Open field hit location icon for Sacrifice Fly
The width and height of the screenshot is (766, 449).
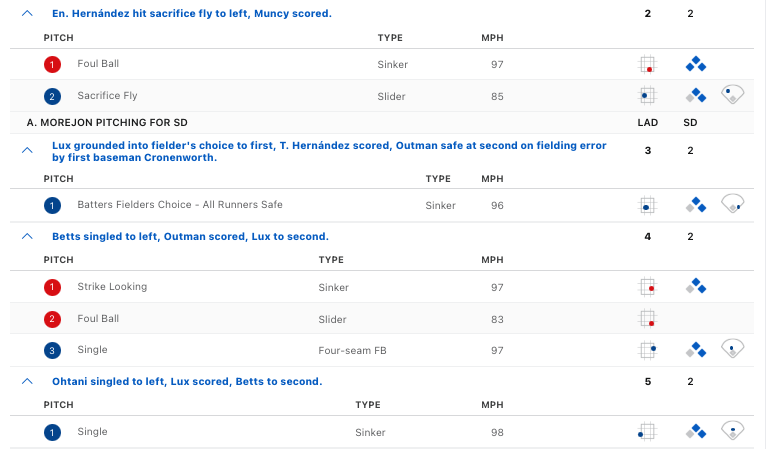click(733, 95)
